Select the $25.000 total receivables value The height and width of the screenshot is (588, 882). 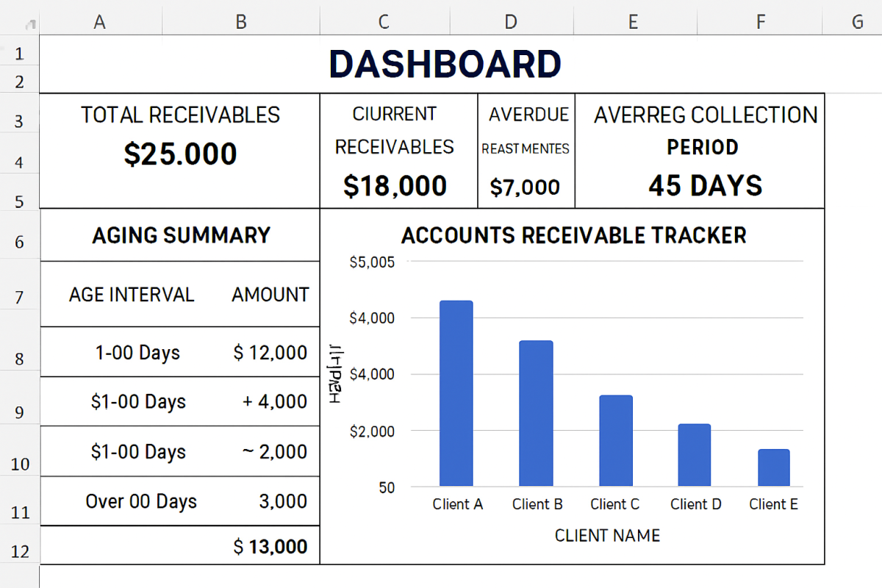pyautogui.click(x=180, y=154)
